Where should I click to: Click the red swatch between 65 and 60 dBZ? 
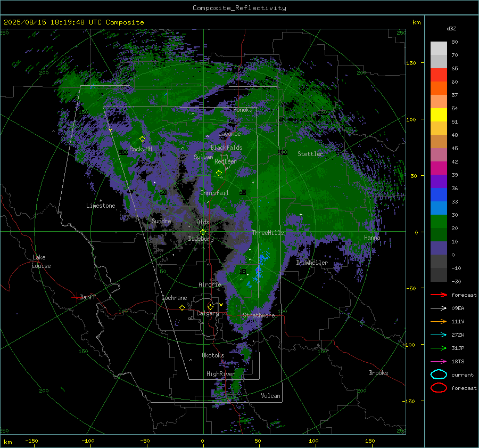tap(439, 75)
